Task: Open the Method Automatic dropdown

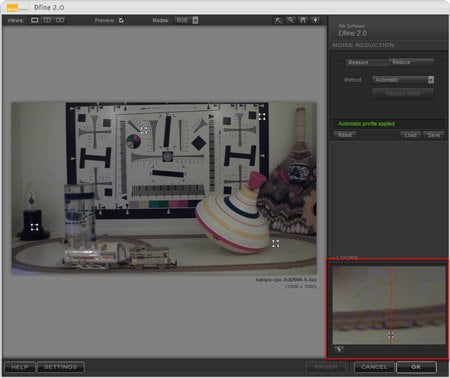Action: (x=403, y=80)
